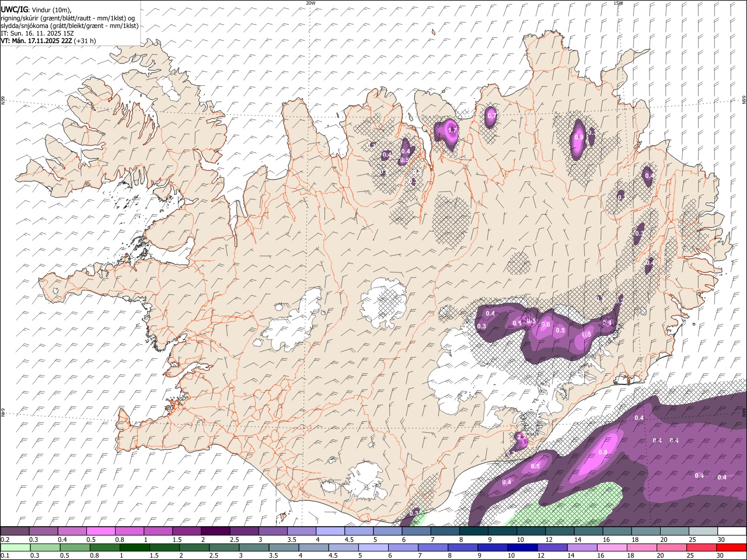Select the darkest green rain swatch at 1
Screen dimensions: 747x560
[x=134, y=547]
